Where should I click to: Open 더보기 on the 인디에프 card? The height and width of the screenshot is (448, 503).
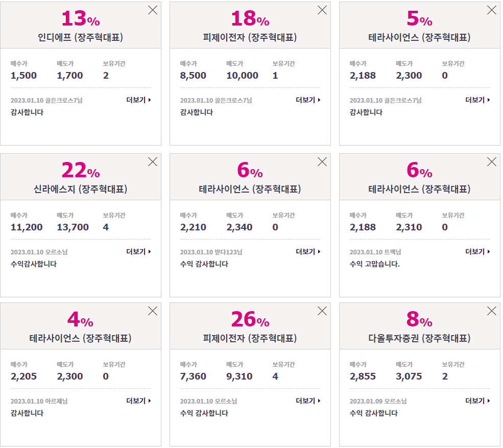[x=138, y=100]
